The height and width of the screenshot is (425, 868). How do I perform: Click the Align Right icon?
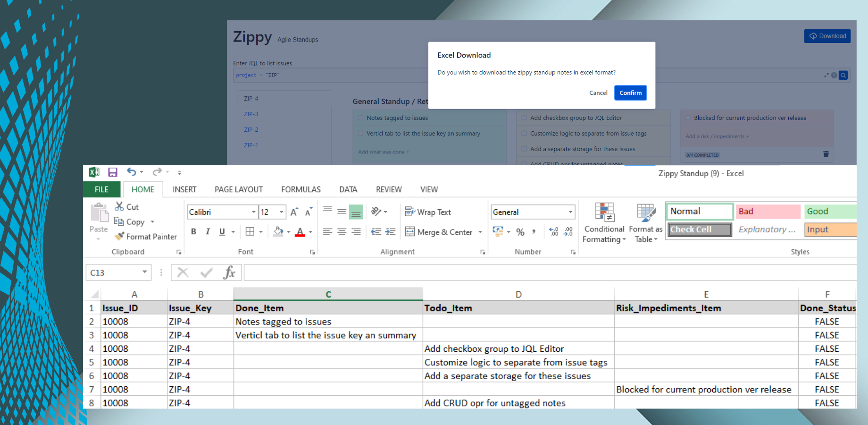point(356,231)
